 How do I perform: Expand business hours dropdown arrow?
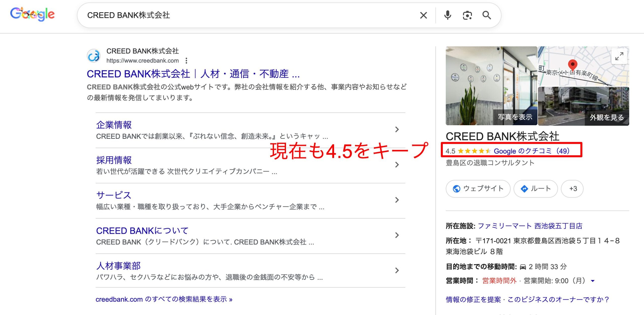coord(593,281)
